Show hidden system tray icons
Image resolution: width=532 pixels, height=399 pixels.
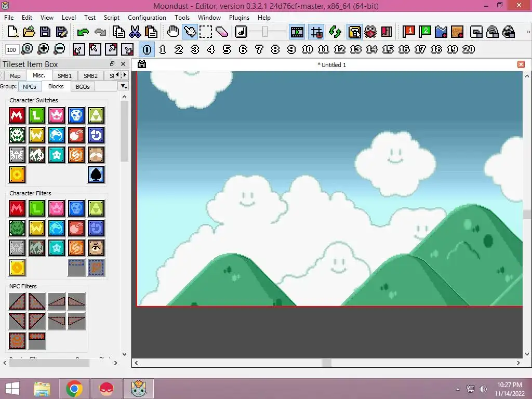click(x=458, y=389)
